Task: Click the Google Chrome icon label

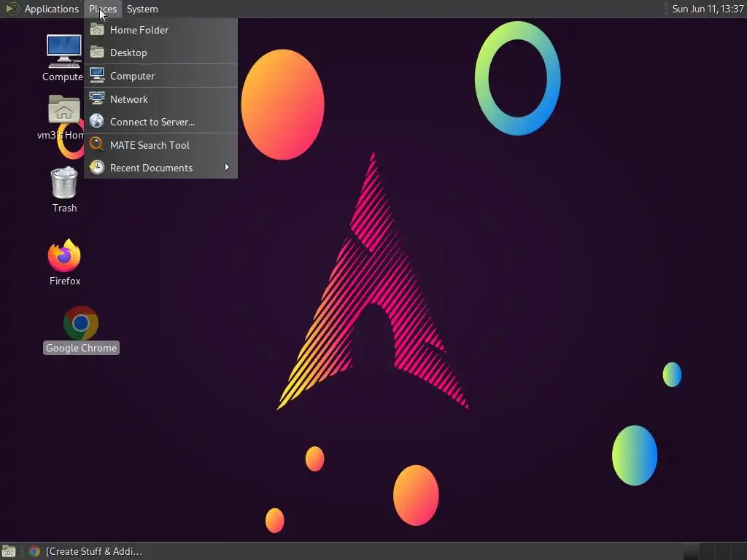Action: coord(81,348)
